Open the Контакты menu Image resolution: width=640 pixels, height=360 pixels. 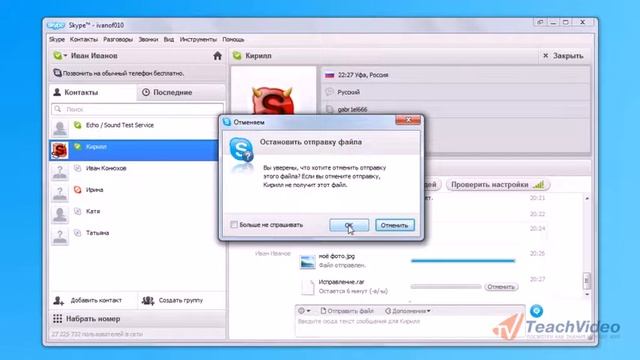click(84, 40)
